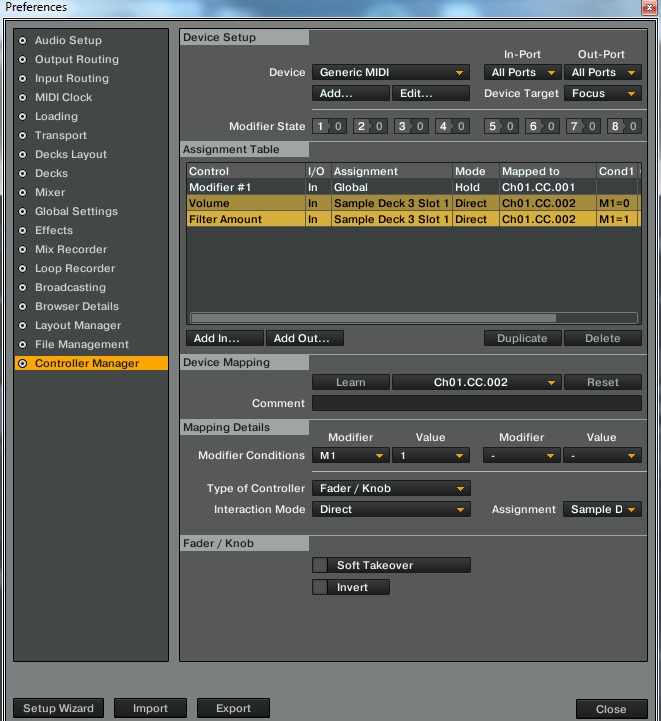The height and width of the screenshot is (721, 661).
Task: Click Modifier State indicator 5
Action: [501, 126]
